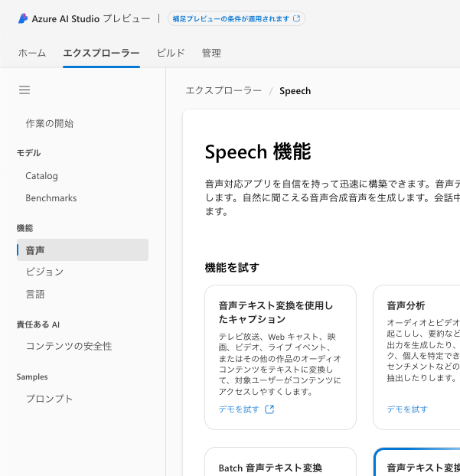
Task: Click the モデル section heading
Action: point(28,153)
